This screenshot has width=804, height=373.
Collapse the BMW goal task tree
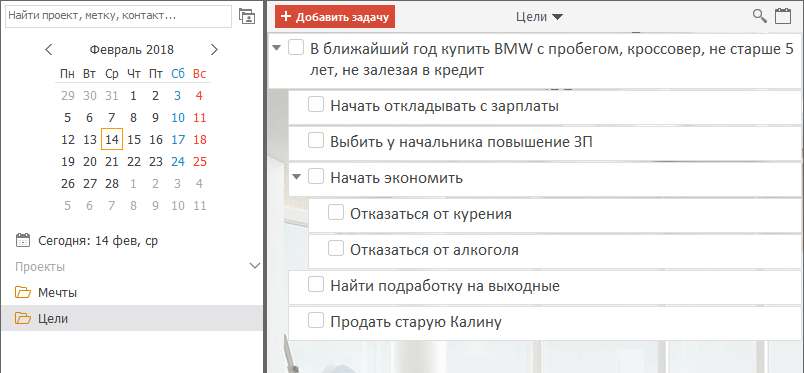[x=277, y=48]
